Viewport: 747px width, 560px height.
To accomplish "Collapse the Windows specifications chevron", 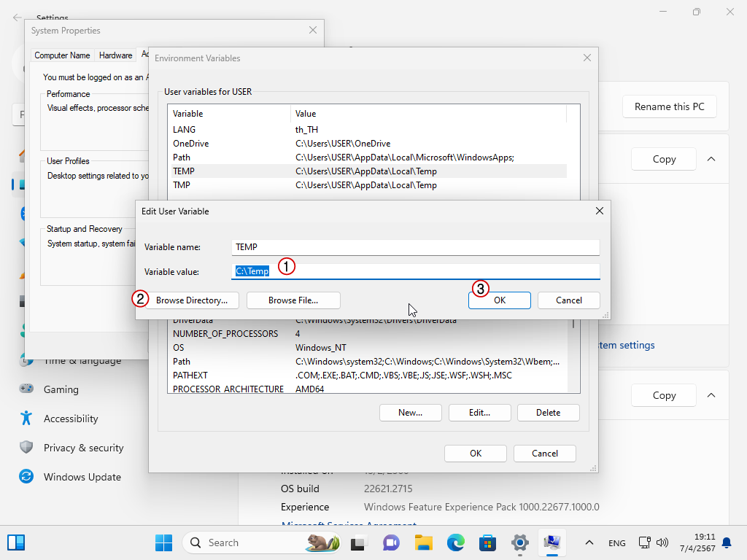I will [711, 395].
